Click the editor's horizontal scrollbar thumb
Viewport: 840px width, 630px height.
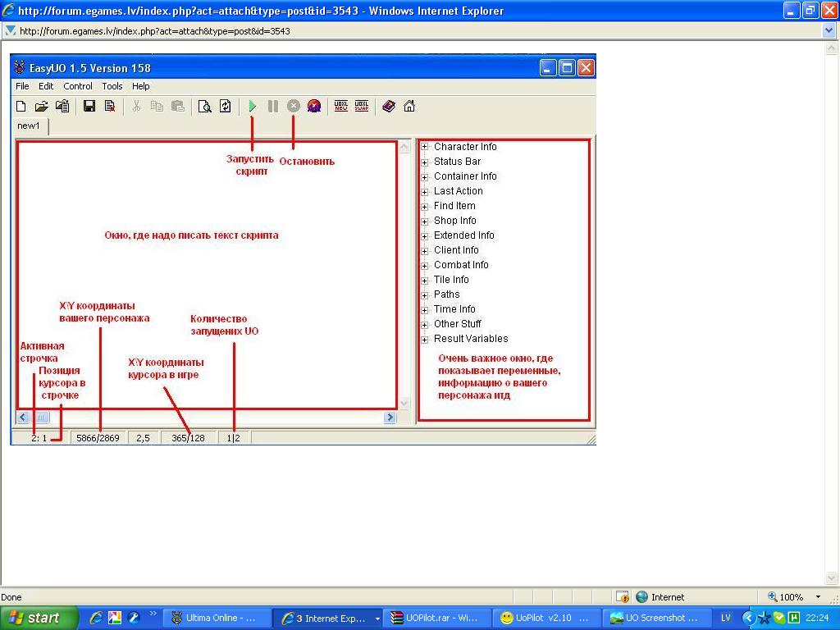point(41,417)
